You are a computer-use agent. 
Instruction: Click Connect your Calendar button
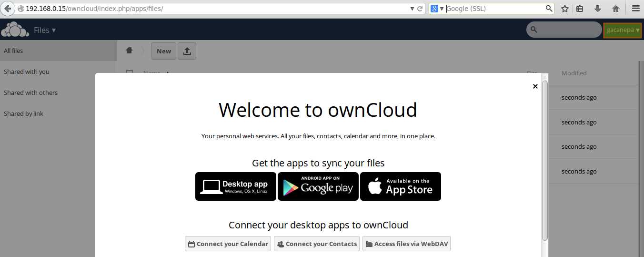228,244
